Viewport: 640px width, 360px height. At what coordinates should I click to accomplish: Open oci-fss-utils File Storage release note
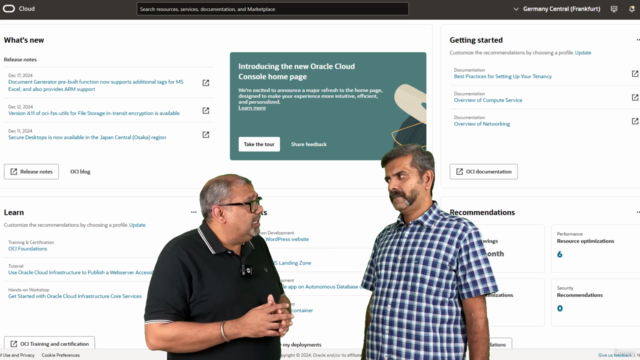click(x=94, y=113)
